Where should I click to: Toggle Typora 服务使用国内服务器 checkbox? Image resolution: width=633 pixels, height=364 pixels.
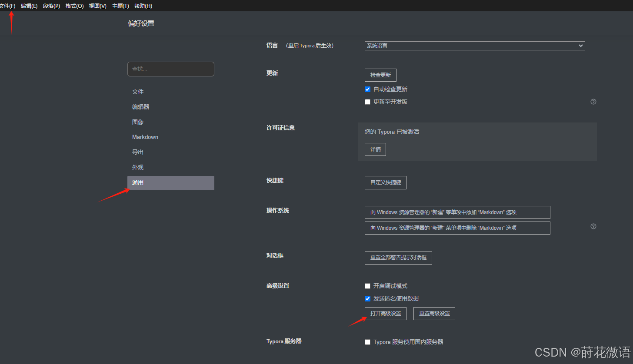click(x=368, y=342)
